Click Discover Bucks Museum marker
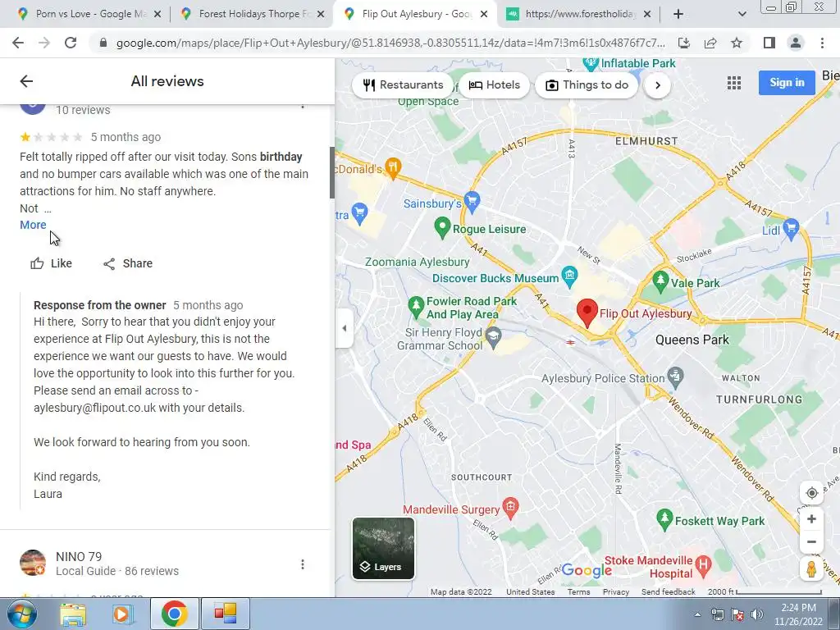 (x=569, y=276)
